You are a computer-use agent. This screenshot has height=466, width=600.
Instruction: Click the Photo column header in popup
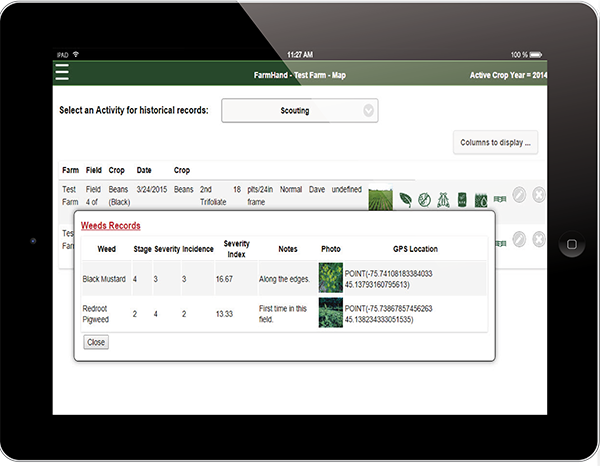pyautogui.click(x=331, y=249)
